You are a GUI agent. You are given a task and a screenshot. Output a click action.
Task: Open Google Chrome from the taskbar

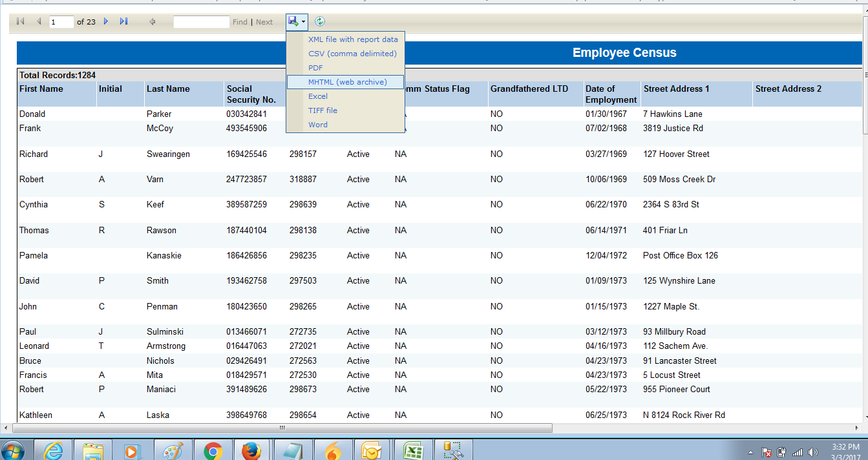[x=213, y=450]
